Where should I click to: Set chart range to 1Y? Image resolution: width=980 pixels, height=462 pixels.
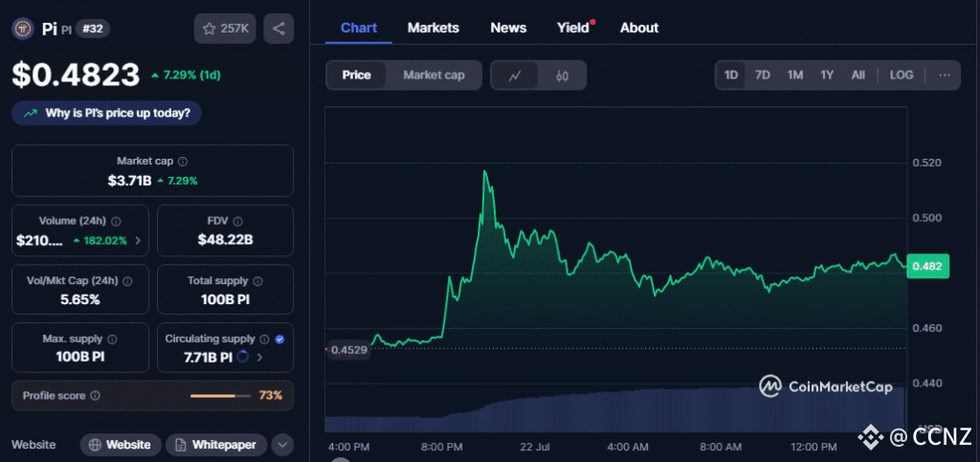pyautogui.click(x=827, y=75)
